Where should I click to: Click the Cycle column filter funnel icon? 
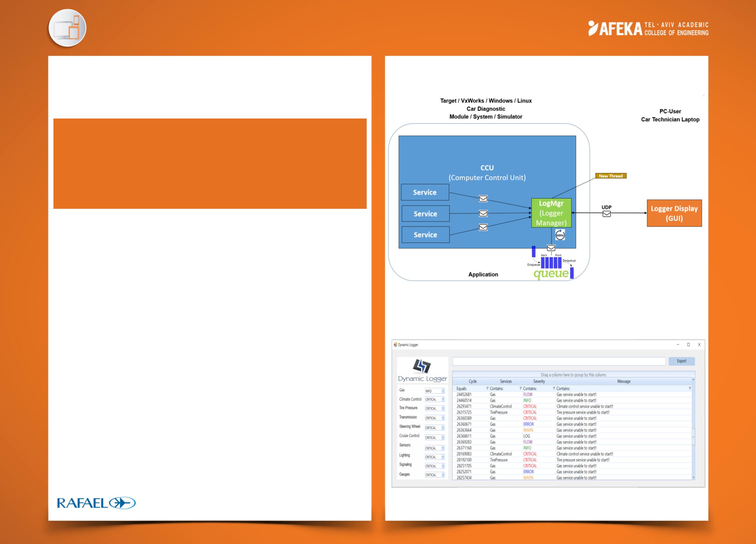(x=487, y=388)
